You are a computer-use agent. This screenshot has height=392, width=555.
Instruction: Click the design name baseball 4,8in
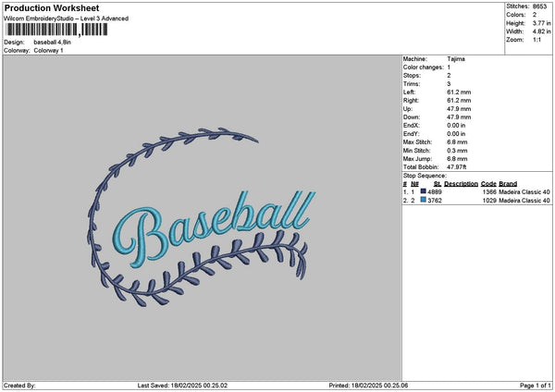coord(55,43)
